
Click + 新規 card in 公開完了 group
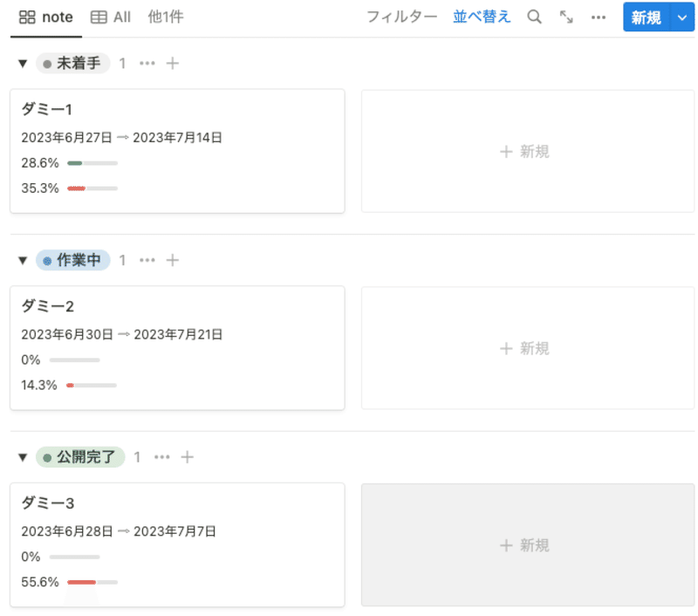click(528, 544)
